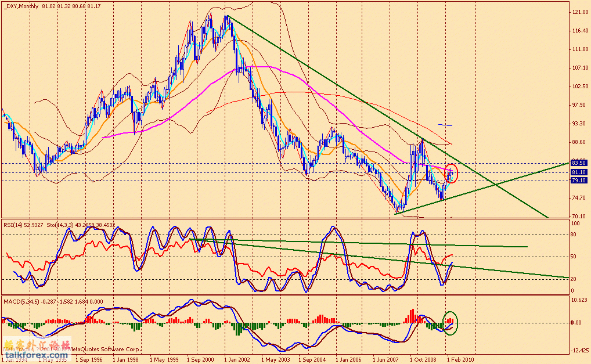Click the RSI(14) 52.9327 indicator label
The width and height of the screenshot is (591, 364).
click(x=23, y=225)
